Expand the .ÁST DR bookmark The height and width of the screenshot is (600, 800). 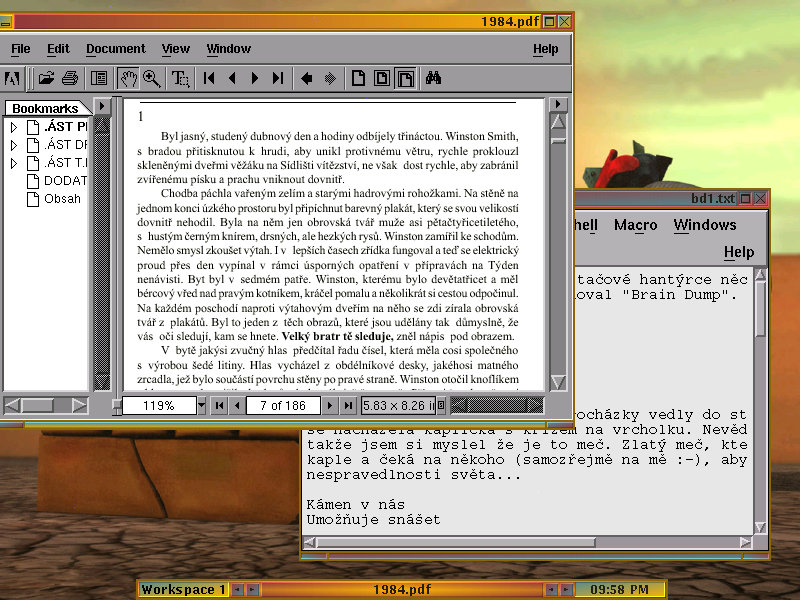tap(14, 145)
